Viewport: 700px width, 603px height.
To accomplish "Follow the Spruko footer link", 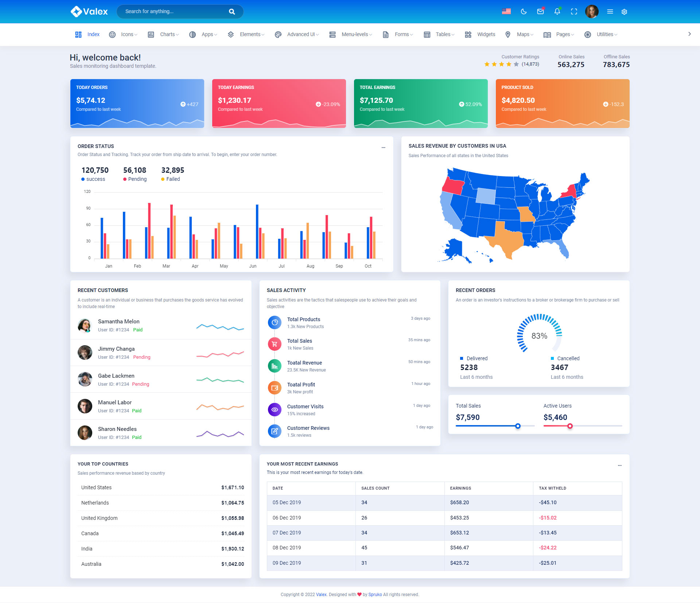I will 375,595.
